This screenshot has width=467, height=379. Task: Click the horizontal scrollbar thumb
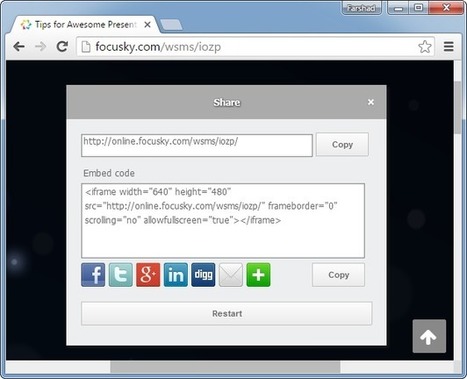click(225, 367)
